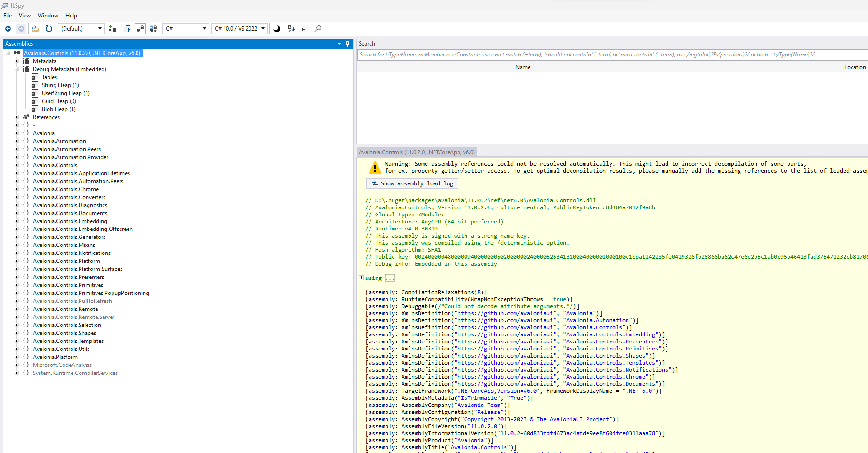Open the View menu
868x453 pixels.
pos(24,16)
